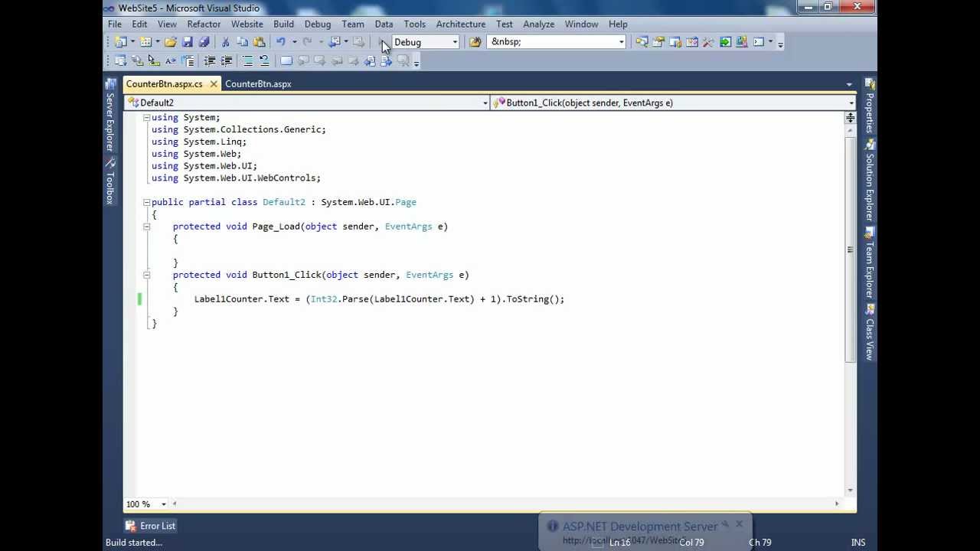Viewport: 980px width, 551px height.
Task: Click the Next Bookmark icon
Action: tap(319, 61)
